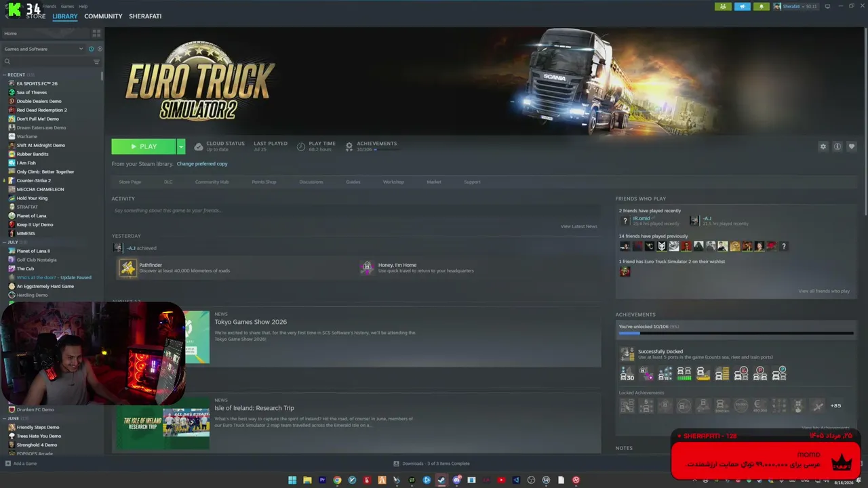Image resolution: width=868 pixels, height=488 pixels.
Task: Open the Friends menu
Action: (x=50, y=6)
